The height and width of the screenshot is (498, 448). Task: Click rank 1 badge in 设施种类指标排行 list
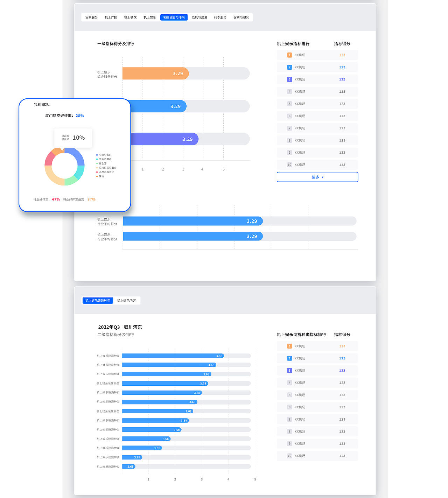289,346
